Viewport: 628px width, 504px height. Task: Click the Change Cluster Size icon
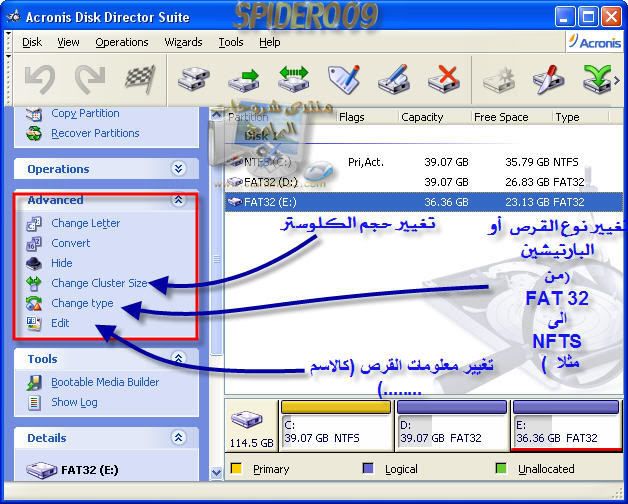34,283
